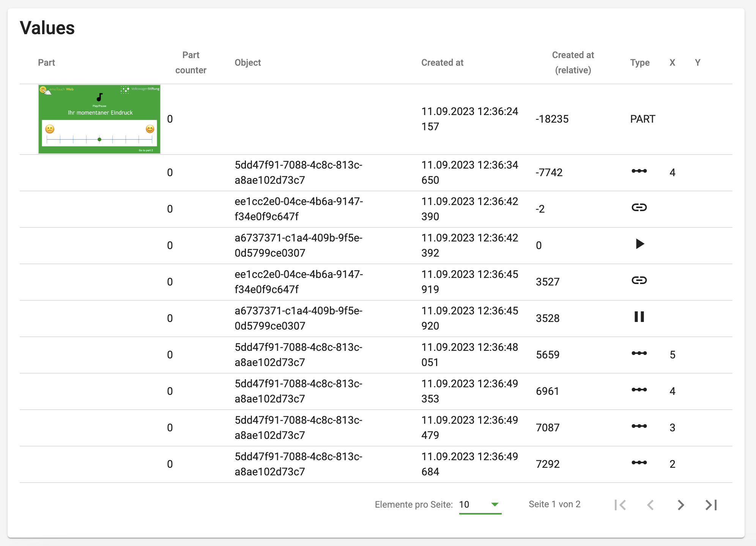Viewport: 756px width, 546px height.
Task: Click timestamp 11.09.2023 12:36:24 157
Action: coord(470,119)
